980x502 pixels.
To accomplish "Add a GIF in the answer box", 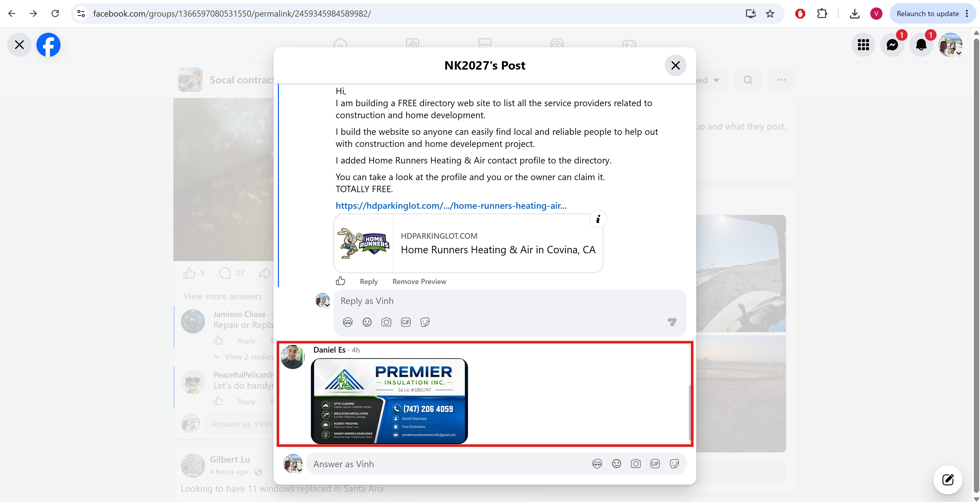I will coord(655,464).
